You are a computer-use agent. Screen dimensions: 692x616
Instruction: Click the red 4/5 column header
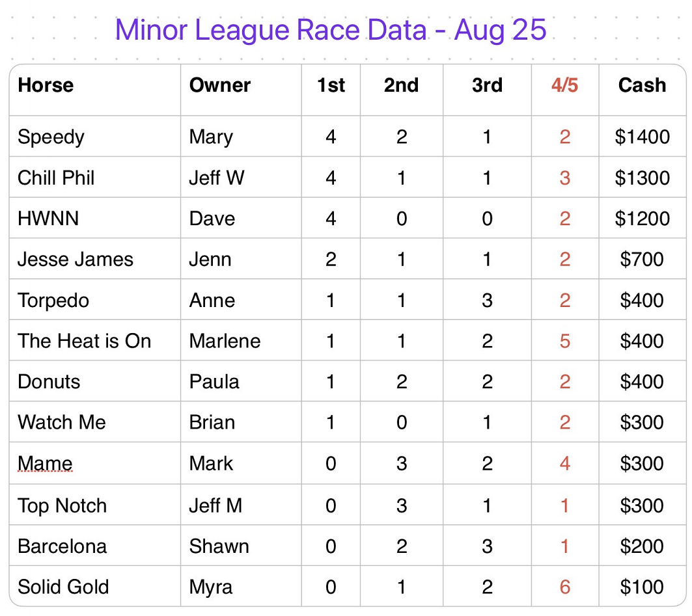tap(565, 90)
